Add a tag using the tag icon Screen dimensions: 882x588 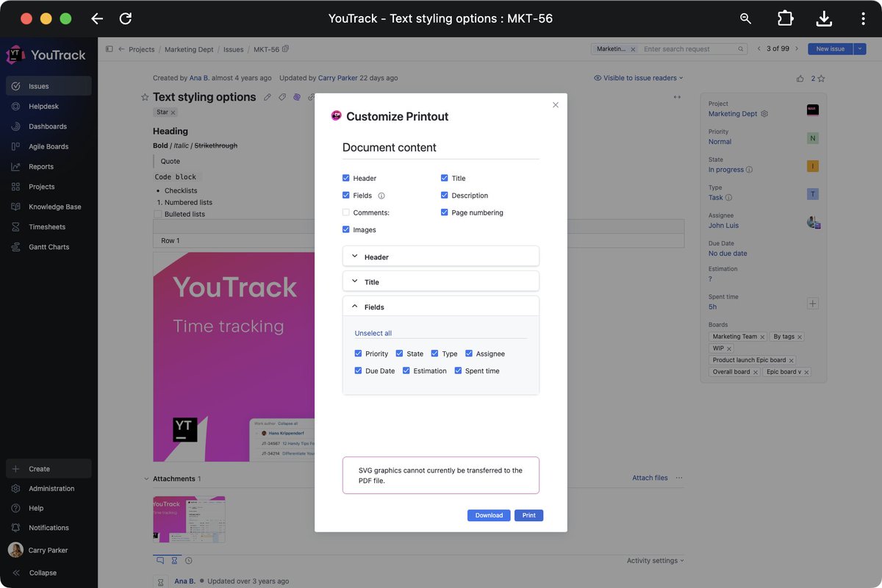[x=282, y=96]
